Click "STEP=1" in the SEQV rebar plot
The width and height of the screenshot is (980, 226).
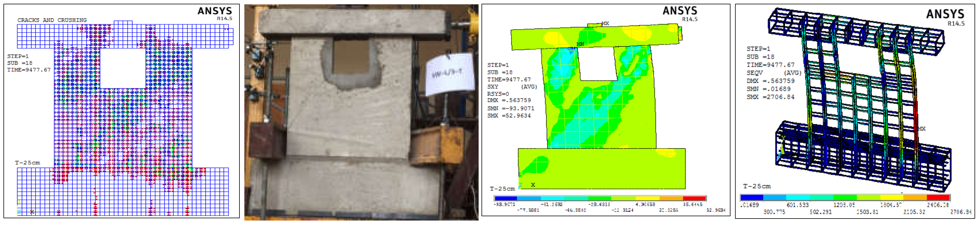pos(758,49)
